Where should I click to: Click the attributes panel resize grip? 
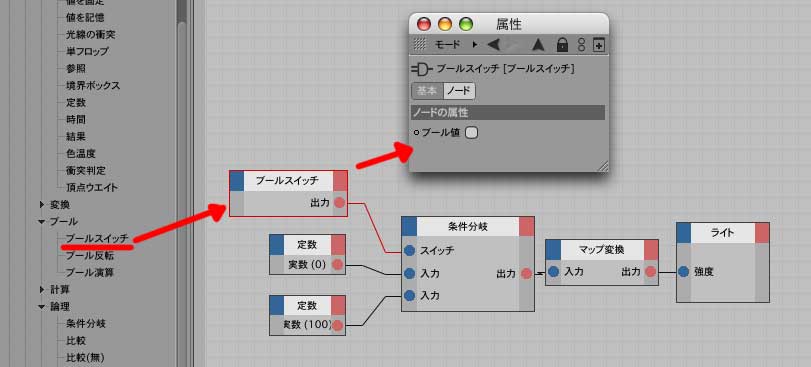tap(603, 166)
